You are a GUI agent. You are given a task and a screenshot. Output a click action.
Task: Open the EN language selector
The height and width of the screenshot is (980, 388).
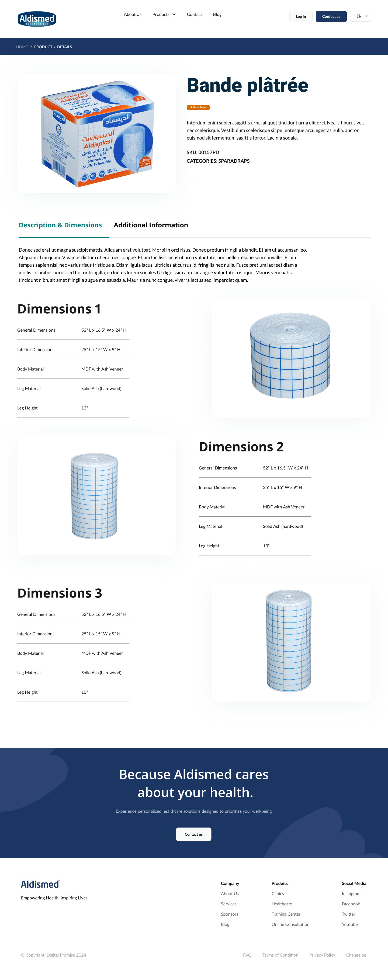(361, 16)
